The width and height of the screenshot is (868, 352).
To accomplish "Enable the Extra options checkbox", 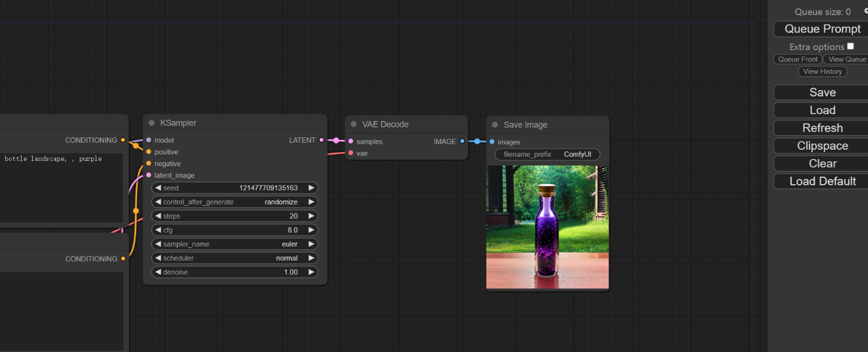I will pos(850,46).
